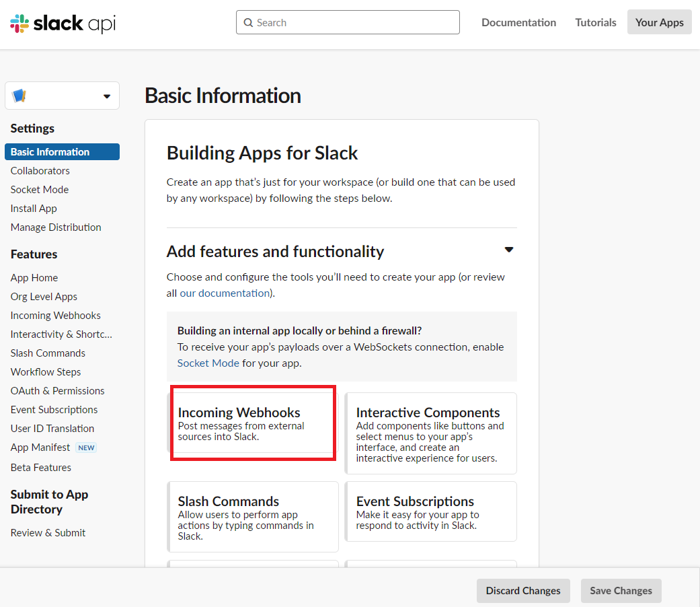Click the Slack API logo
The height and width of the screenshot is (607, 700).
[x=63, y=24]
